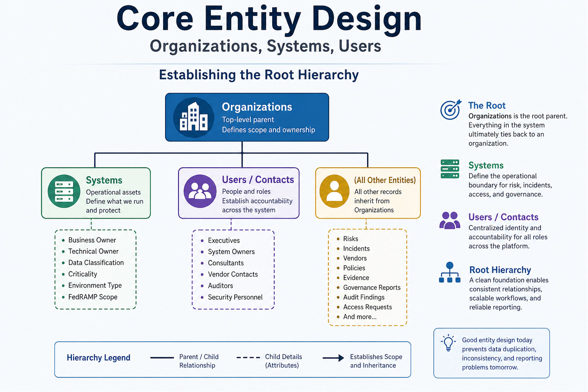Click the Auditors list item
This screenshot has width=588, height=392.
[220, 286]
